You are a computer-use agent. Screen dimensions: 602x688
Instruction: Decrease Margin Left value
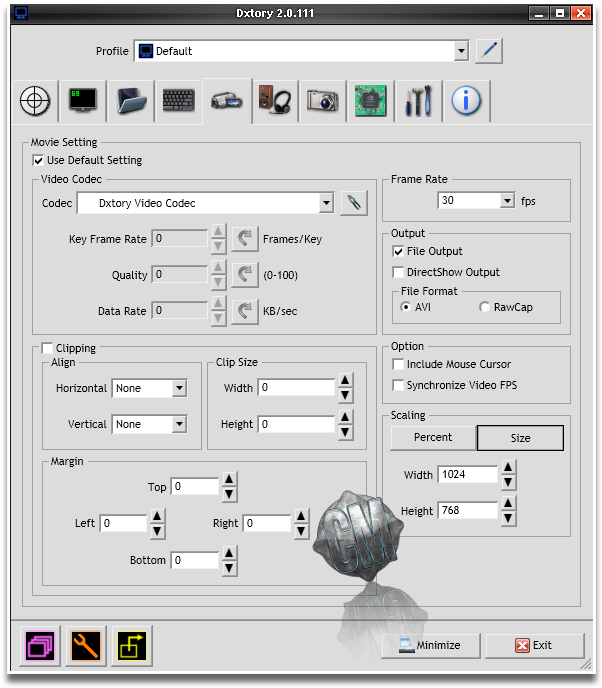point(158,531)
